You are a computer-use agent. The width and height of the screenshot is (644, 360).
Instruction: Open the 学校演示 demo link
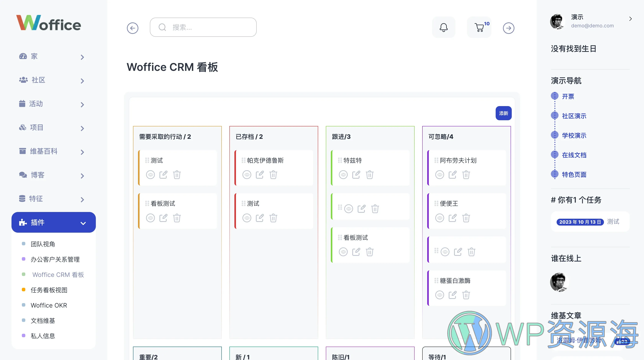(574, 135)
